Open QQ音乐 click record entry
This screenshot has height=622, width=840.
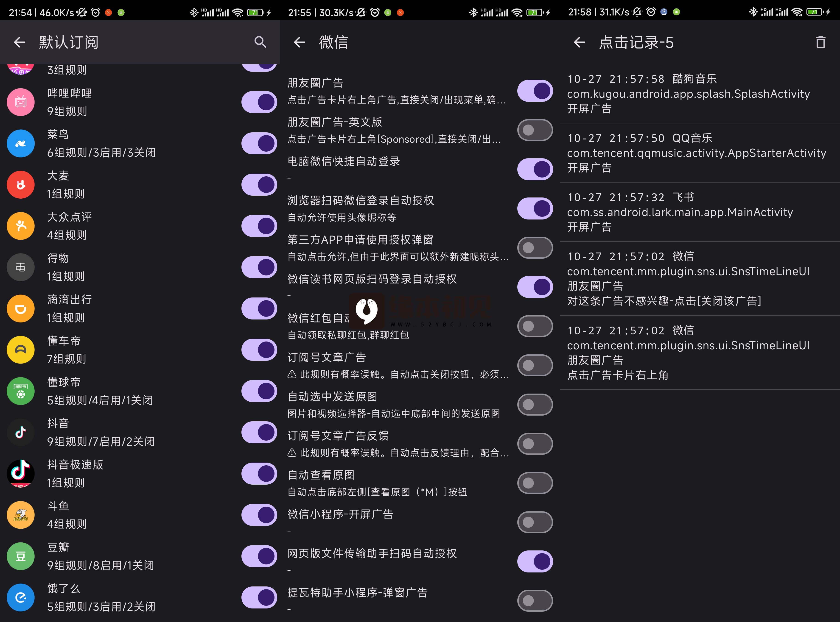tap(700, 153)
